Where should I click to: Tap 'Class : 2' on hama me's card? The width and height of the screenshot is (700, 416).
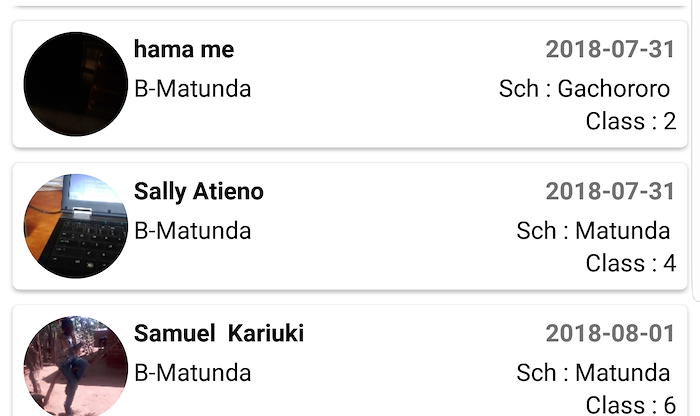click(631, 121)
